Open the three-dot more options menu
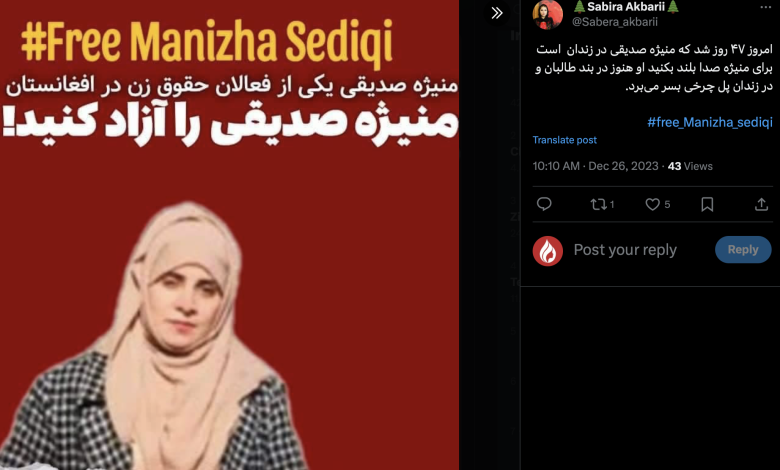Image resolution: width=780 pixels, height=470 pixels. click(x=766, y=7)
